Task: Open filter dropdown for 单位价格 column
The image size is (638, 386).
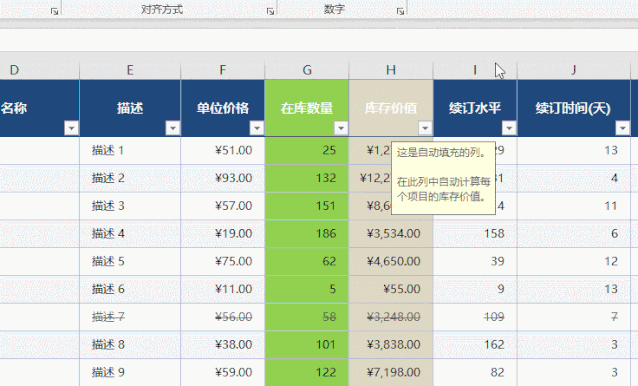Action: (x=256, y=129)
